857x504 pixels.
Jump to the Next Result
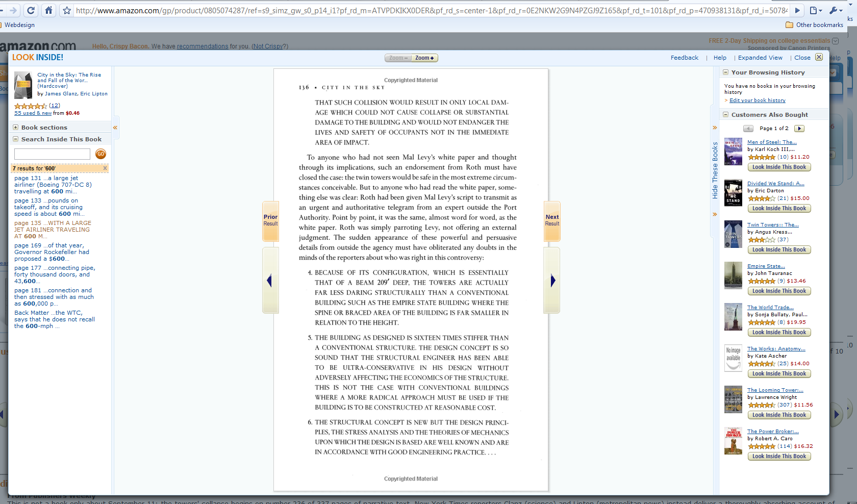(552, 220)
